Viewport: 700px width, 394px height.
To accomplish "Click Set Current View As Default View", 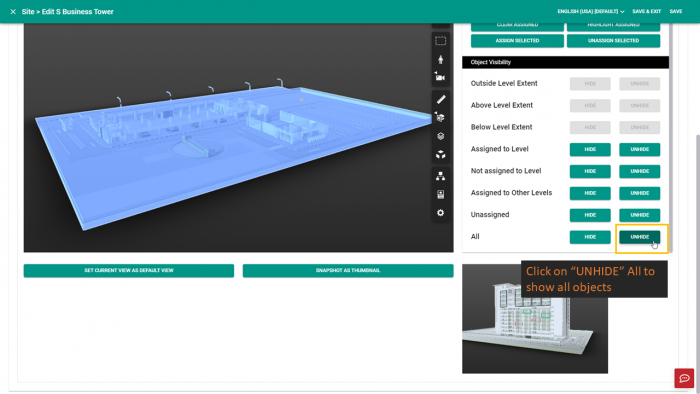I will click(129, 270).
